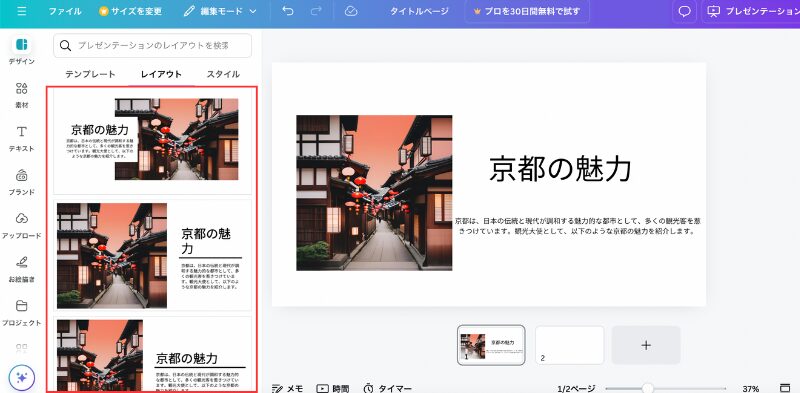Open the 素材 elements panel
Image resolution: width=800 pixels, height=393 pixels.
[x=21, y=95]
